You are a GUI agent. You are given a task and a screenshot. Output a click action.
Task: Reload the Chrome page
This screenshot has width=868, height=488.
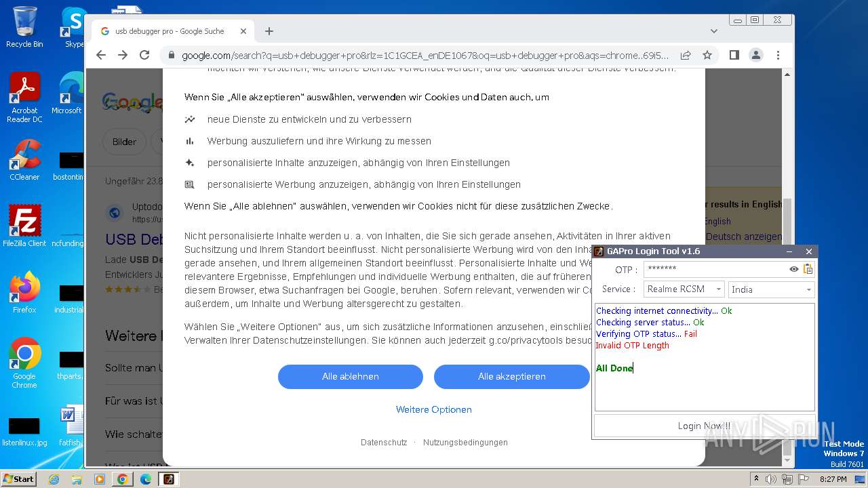click(x=144, y=55)
